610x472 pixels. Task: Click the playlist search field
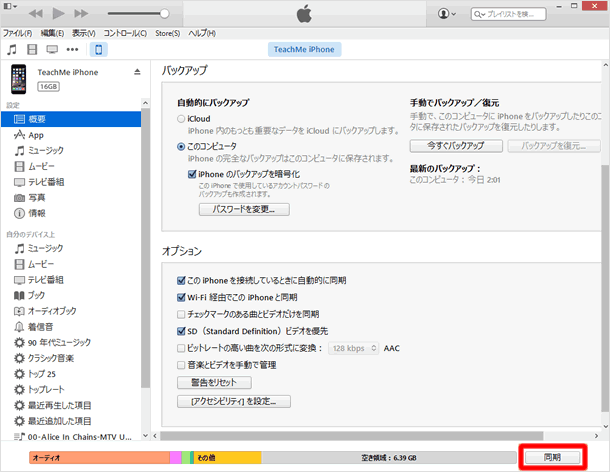click(x=508, y=14)
